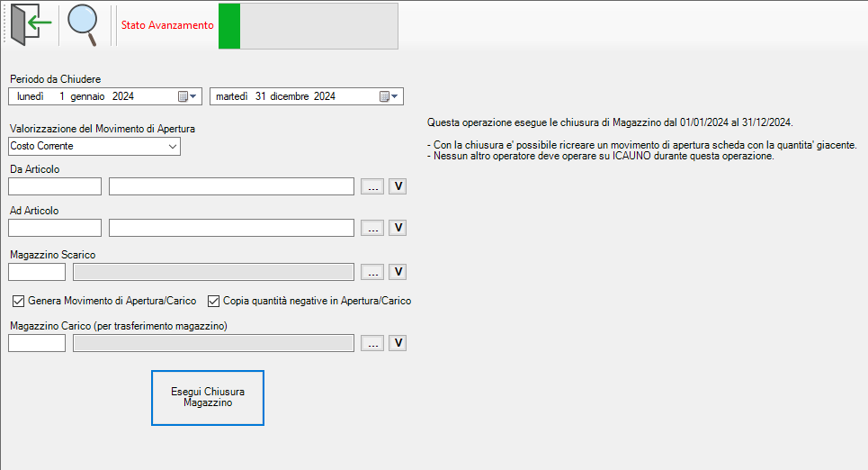Open browse lookup for Magazzino Carico

pyautogui.click(x=372, y=343)
